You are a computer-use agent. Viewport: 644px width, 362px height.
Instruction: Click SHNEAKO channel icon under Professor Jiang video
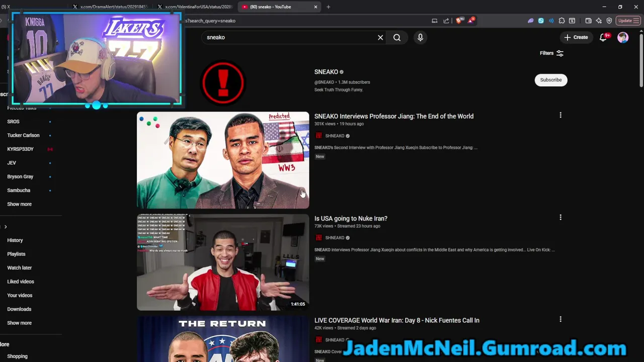click(x=318, y=136)
